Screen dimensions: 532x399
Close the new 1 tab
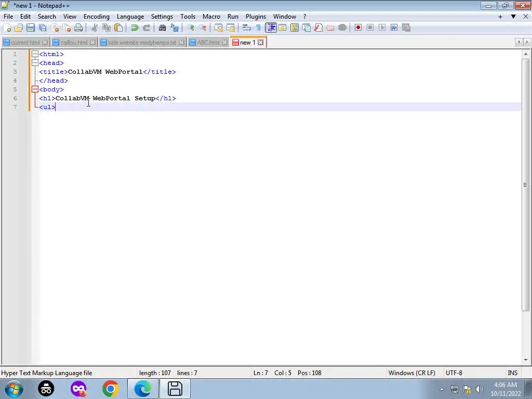coord(261,43)
